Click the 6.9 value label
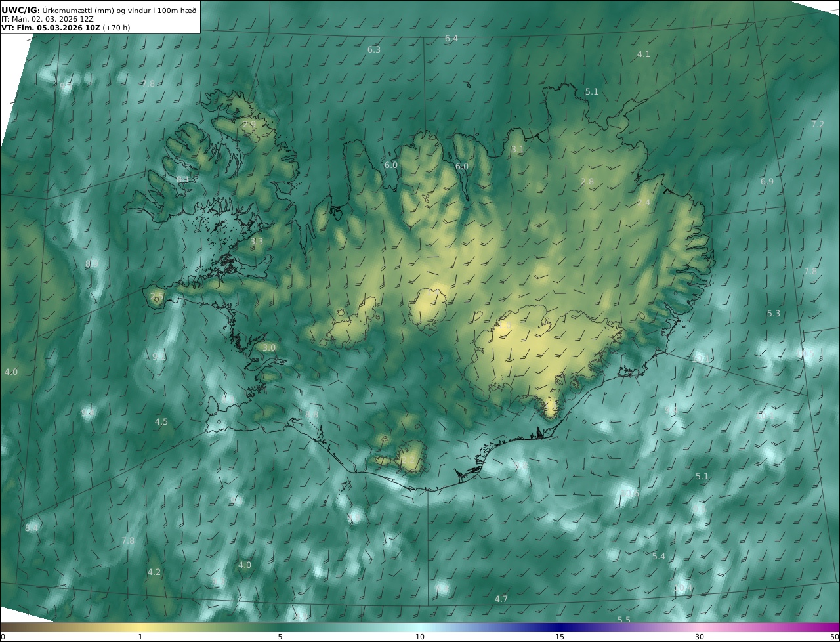Screen dimensions: 840x642 coord(767,181)
